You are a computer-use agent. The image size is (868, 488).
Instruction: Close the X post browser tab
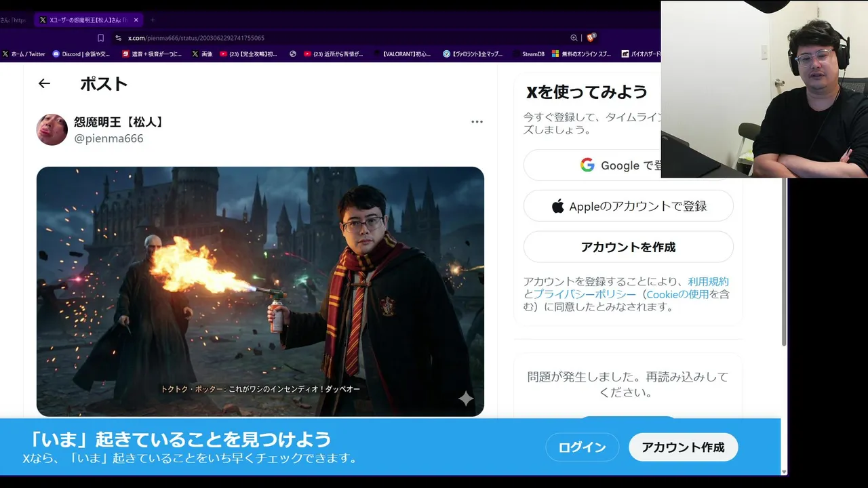[x=136, y=20]
